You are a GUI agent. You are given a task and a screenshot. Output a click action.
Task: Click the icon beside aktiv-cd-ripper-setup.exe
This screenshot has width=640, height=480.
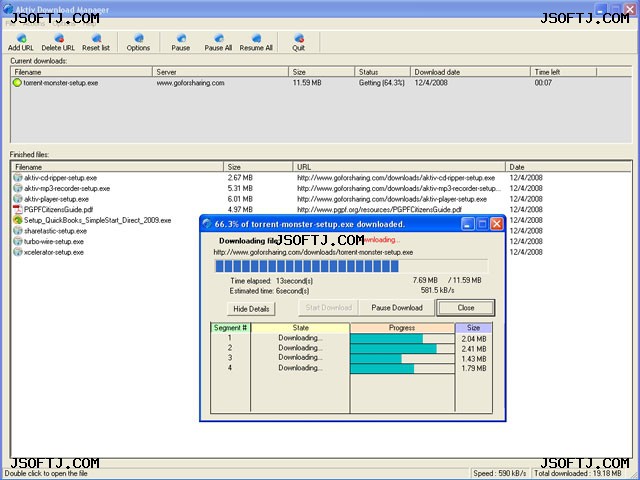pyautogui.click(x=18, y=178)
